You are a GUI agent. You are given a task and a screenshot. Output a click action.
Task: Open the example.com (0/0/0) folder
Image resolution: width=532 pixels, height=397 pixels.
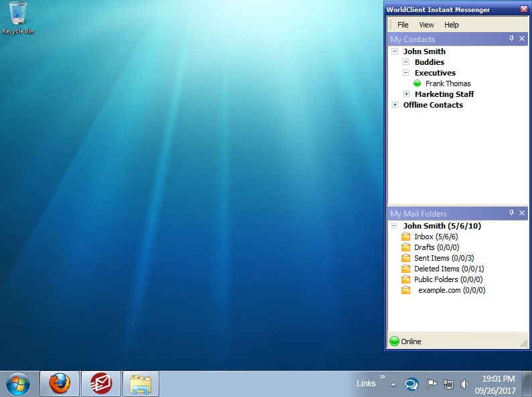(x=452, y=290)
